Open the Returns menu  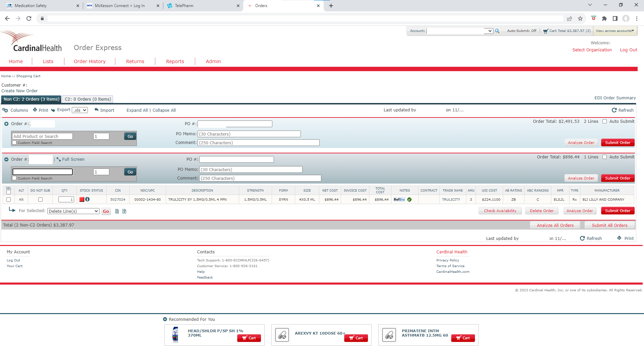135,61
